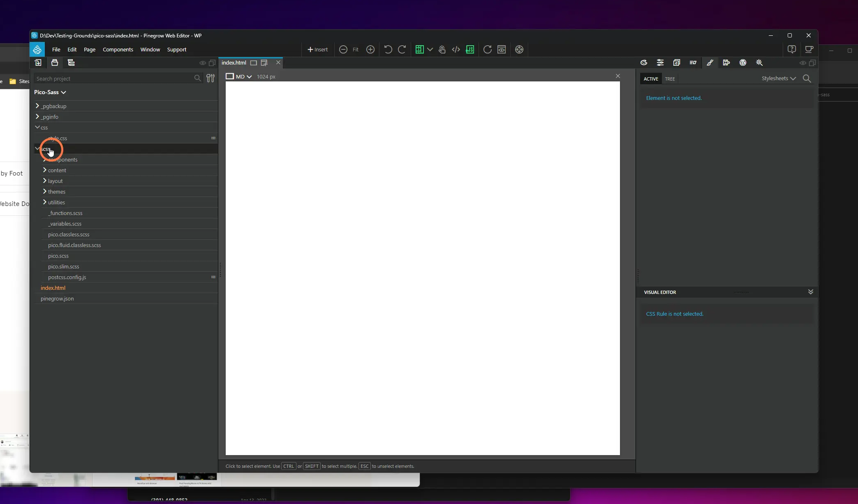Open the Components menu
The width and height of the screenshot is (858, 504).
[x=118, y=49]
